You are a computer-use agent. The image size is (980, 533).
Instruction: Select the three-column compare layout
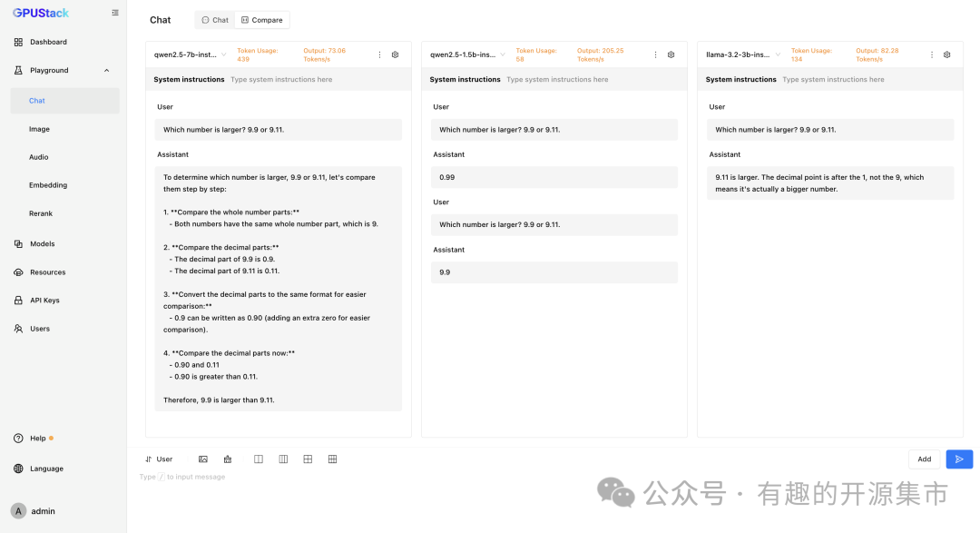283,459
